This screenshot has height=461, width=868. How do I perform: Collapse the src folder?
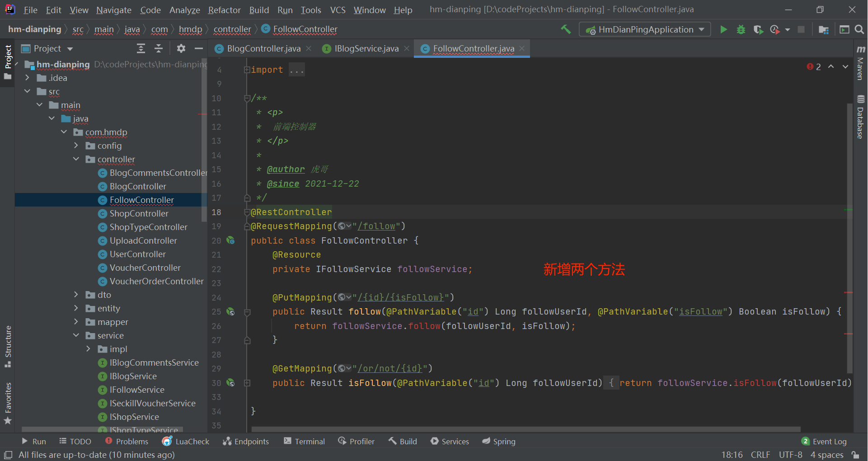27,91
